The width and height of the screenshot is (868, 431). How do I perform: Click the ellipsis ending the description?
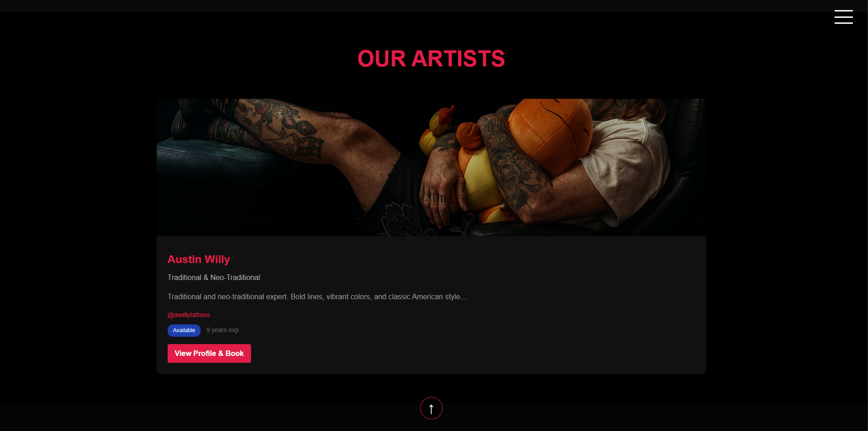point(464,297)
